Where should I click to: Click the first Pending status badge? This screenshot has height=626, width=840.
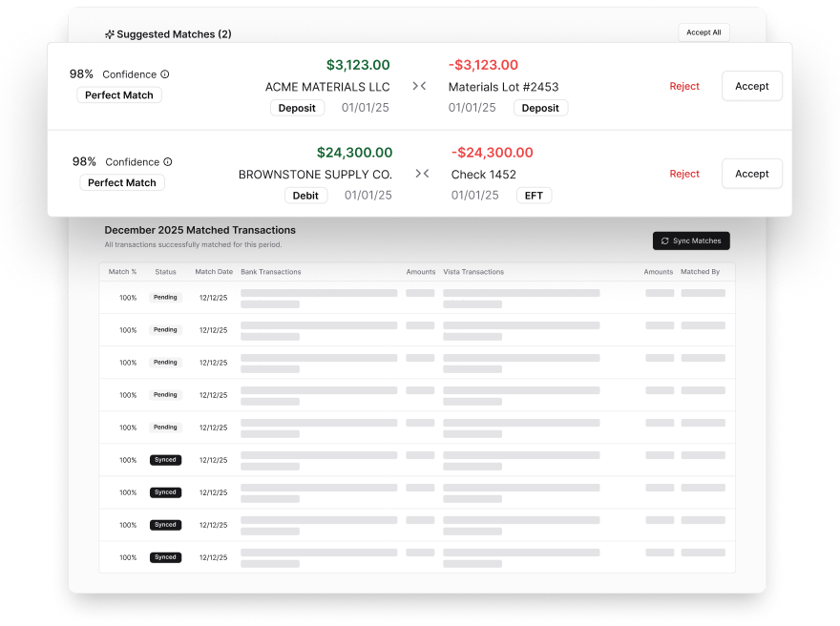point(164,297)
